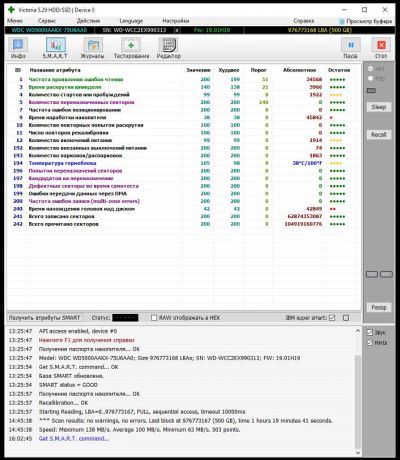Click the Остаток column header
This screenshot has width=400, height=460.
pyautogui.click(x=339, y=70)
